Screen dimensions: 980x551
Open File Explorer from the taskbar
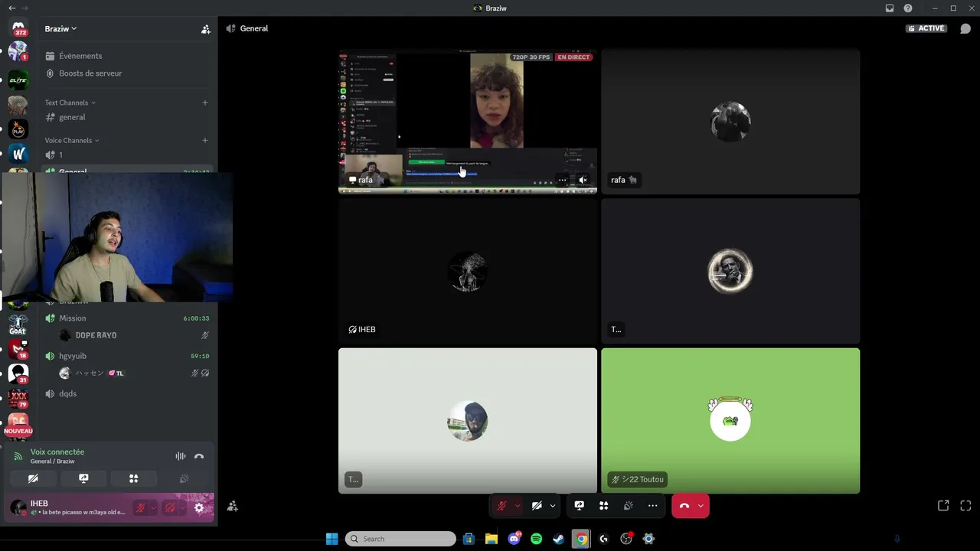(492, 539)
